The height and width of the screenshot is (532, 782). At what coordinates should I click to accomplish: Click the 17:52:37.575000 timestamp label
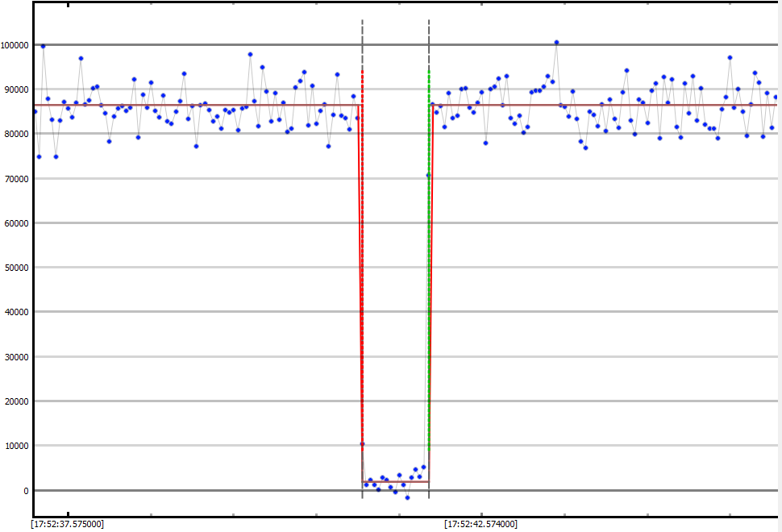(x=67, y=524)
